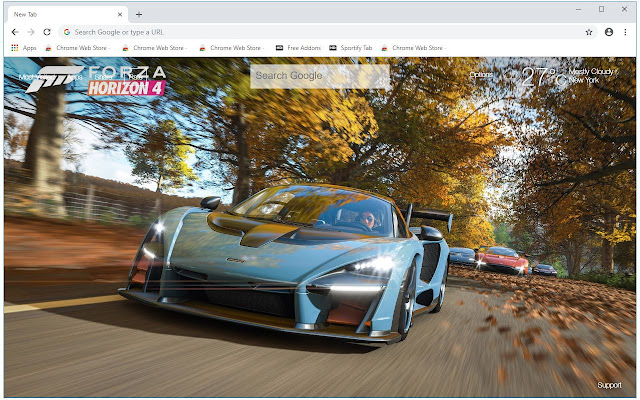Image resolution: width=640 pixels, height=400 pixels.
Task: Open the Chrome profile avatar icon
Action: 609,32
